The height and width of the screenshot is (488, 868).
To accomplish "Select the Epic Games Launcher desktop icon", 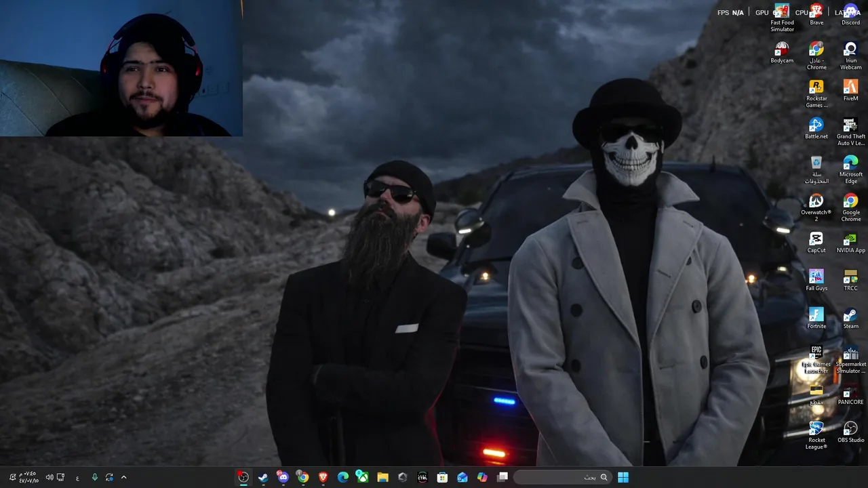I will 816,360.
